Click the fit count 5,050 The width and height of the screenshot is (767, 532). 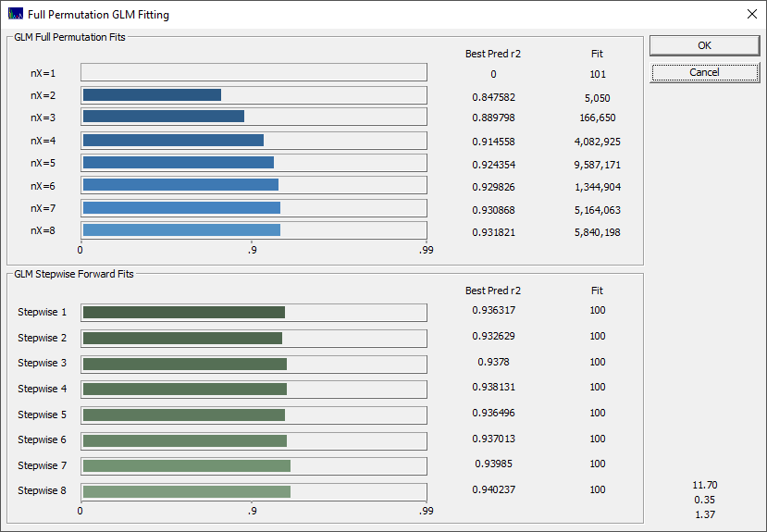point(598,98)
